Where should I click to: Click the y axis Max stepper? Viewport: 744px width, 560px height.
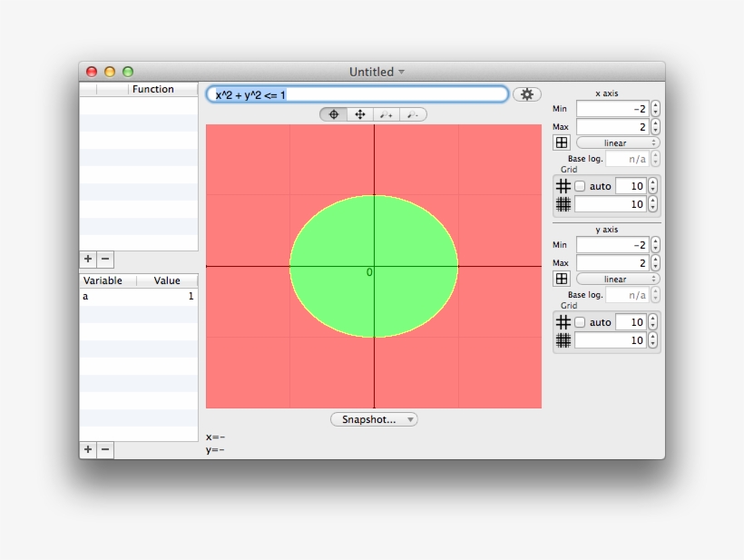coord(655,263)
